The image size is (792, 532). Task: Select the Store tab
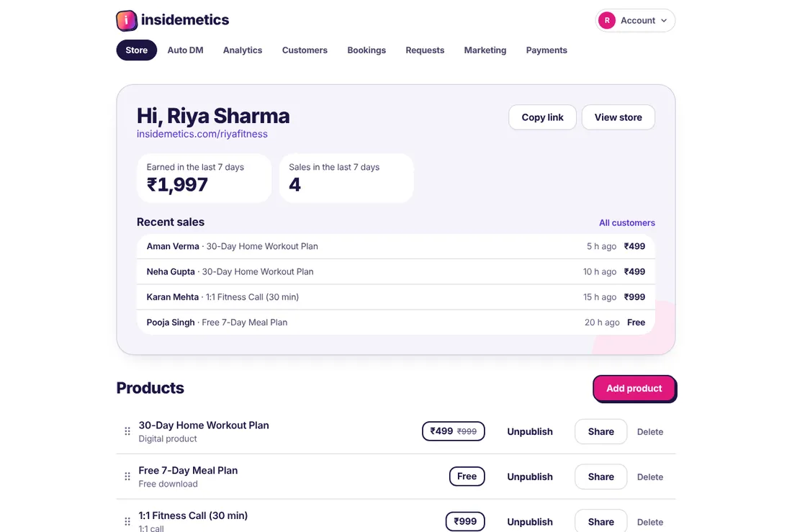(x=136, y=50)
